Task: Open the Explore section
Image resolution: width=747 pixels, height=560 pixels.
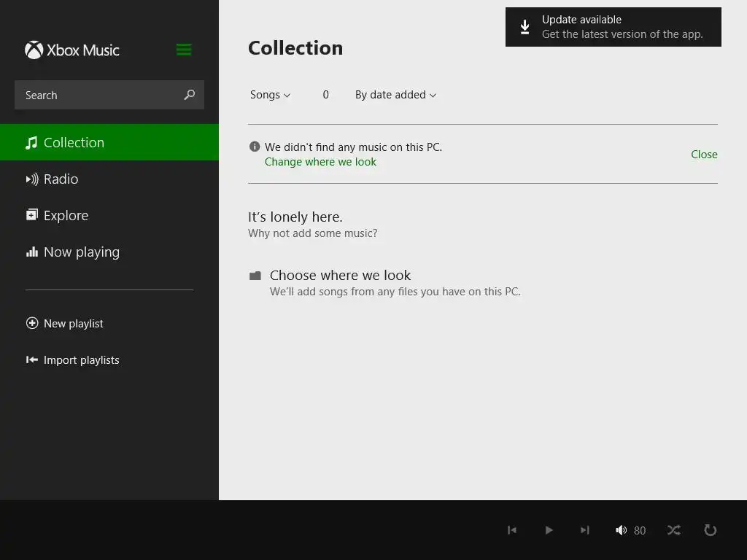Action: 109,215
